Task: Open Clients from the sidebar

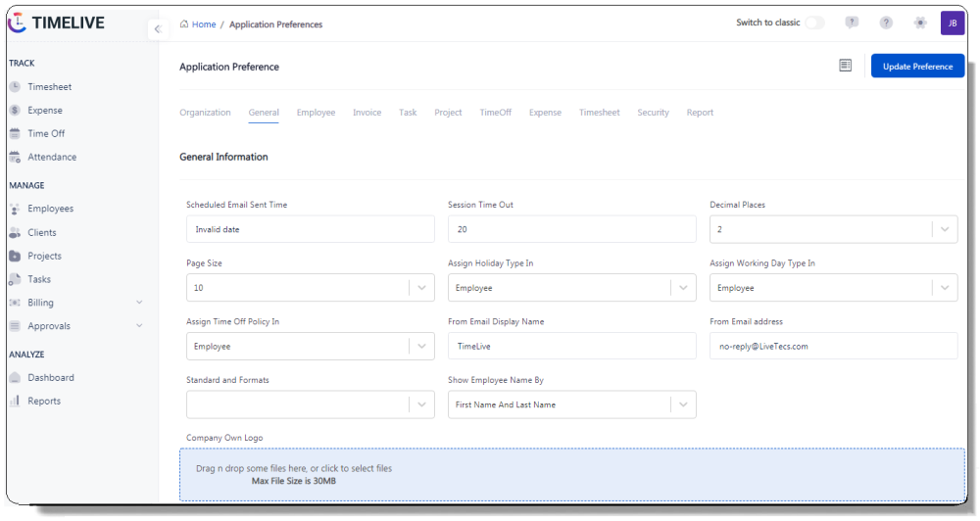Action: (x=42, y=232)
